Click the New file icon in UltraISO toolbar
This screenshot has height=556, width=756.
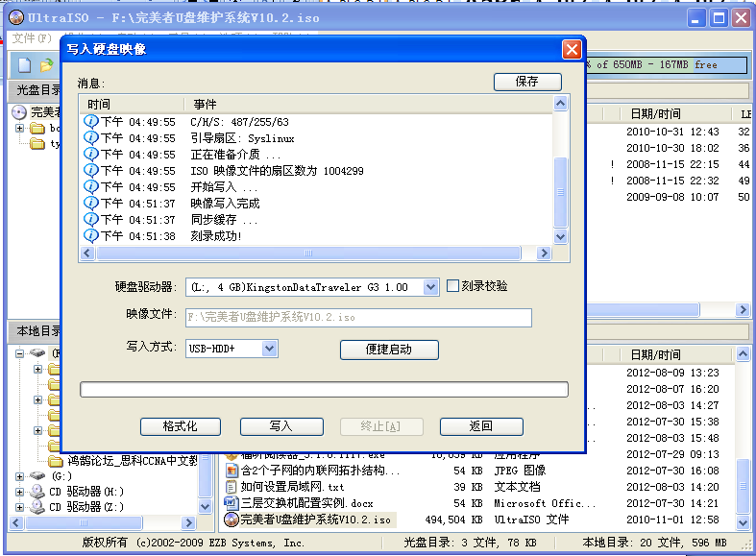[25, 65]
